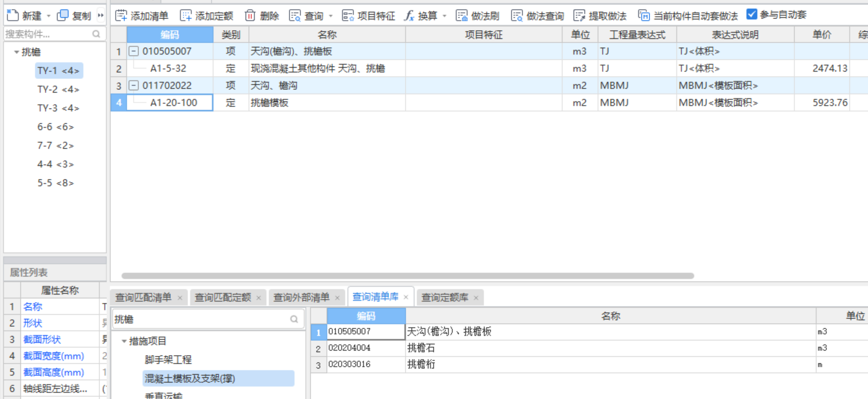Click 项目特征 toolbar icon
Screen dimensions: 868x399
(x=348, y=16)
